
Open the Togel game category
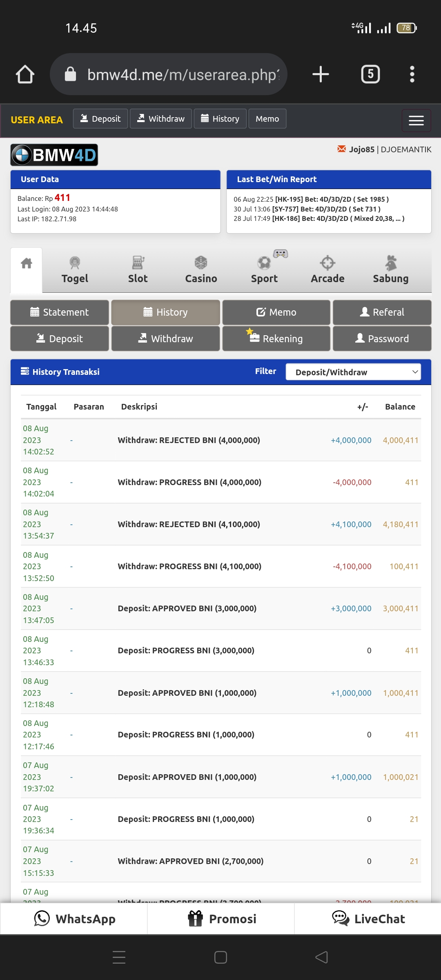coord(75,270)
